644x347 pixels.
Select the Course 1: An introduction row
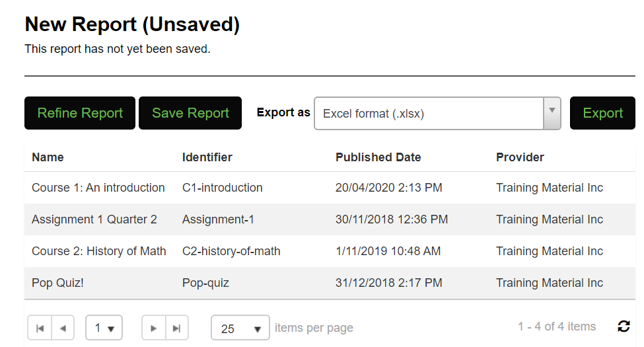pos(330,188)
